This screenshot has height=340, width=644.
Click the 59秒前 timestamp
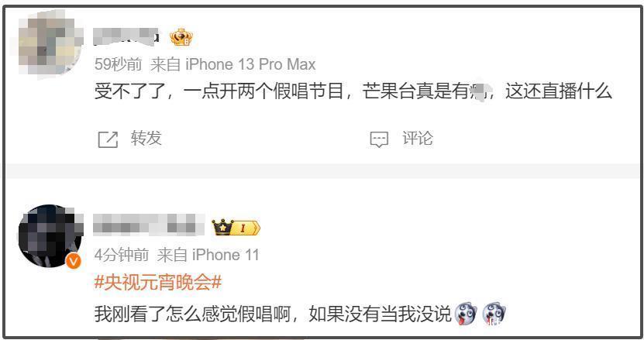[x=119, y=64]
